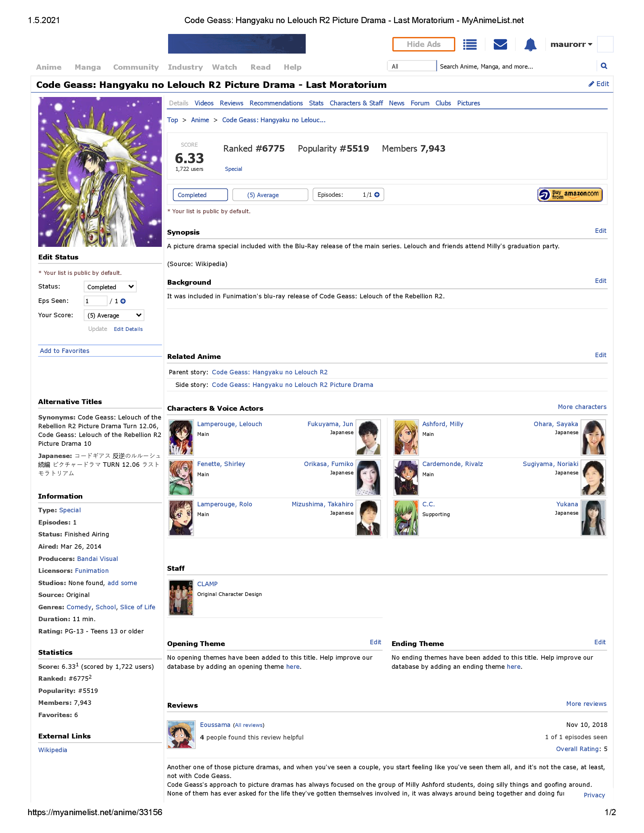Open Eoussama's All reviews link
Image resolution: width=644 pixels, height=833 pixels.
[249, 725]
